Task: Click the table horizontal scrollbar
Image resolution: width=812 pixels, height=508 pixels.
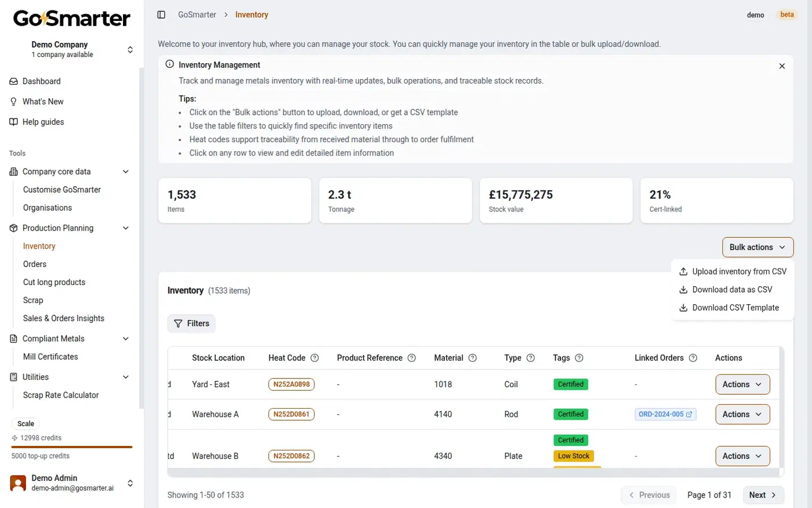Action: [x=473, y=473]
